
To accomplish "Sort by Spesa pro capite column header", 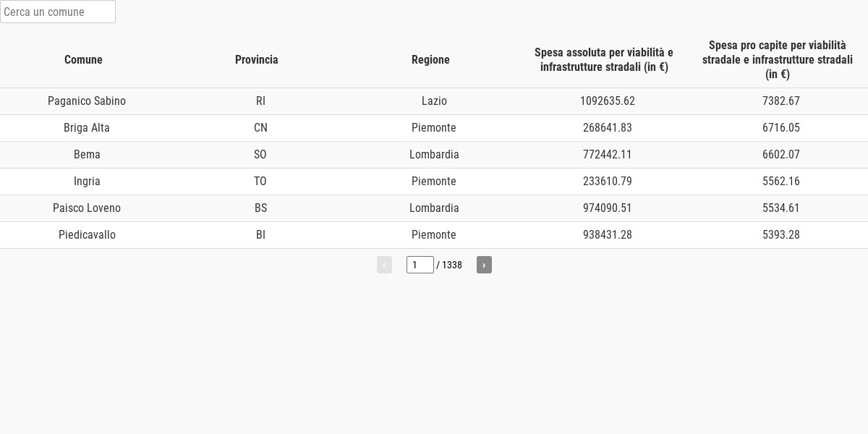I will (778, 59).
